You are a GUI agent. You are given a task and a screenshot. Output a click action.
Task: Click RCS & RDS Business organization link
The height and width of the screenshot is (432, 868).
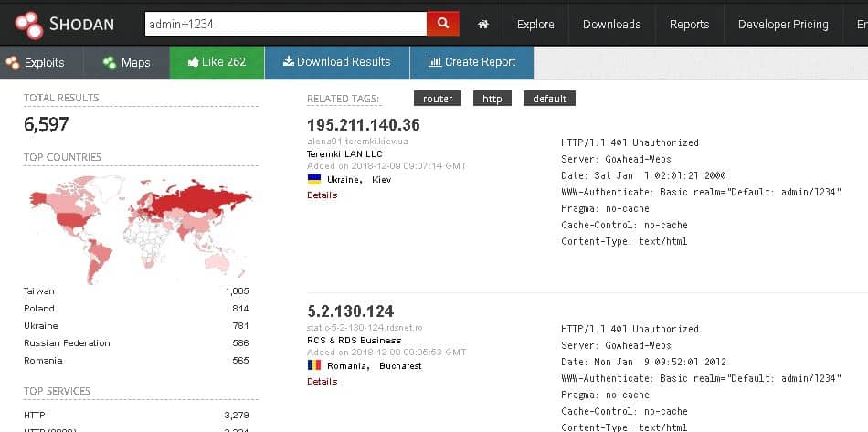click(x=354, y=340)
